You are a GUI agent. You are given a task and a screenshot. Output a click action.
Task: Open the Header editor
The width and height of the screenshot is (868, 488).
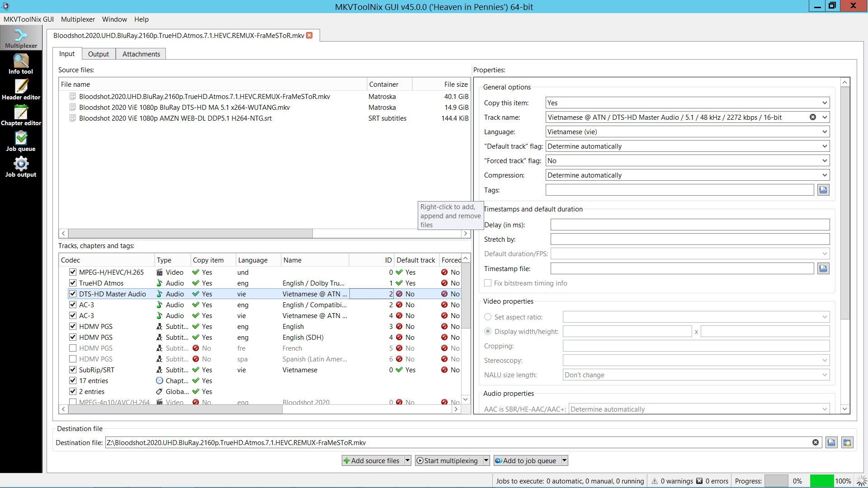coord(21,89)
